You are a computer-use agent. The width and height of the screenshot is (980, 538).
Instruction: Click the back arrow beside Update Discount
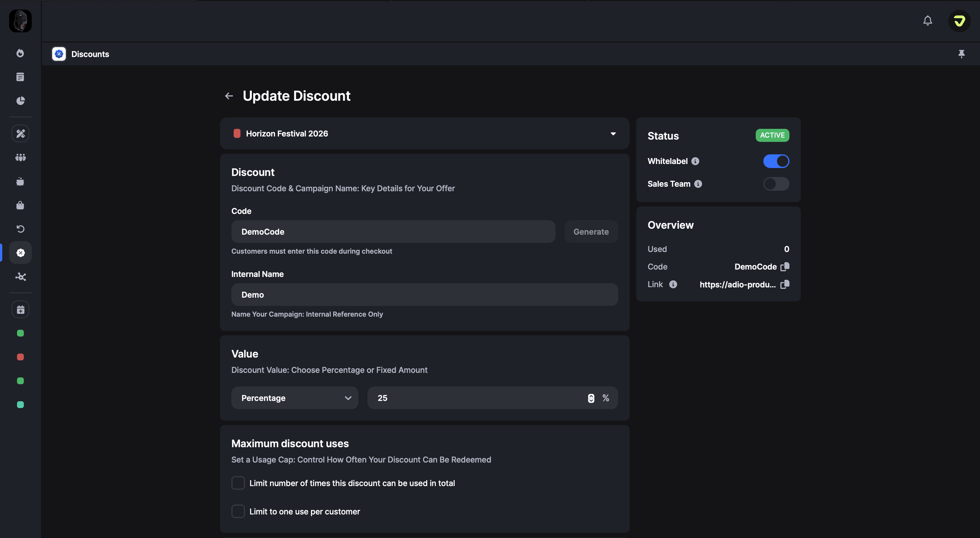pos(229,96)
